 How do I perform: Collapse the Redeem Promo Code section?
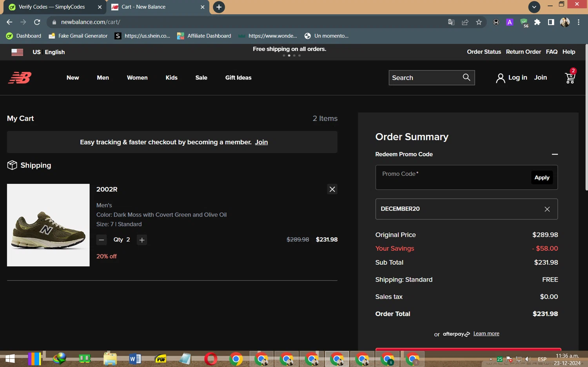point(555,154)
